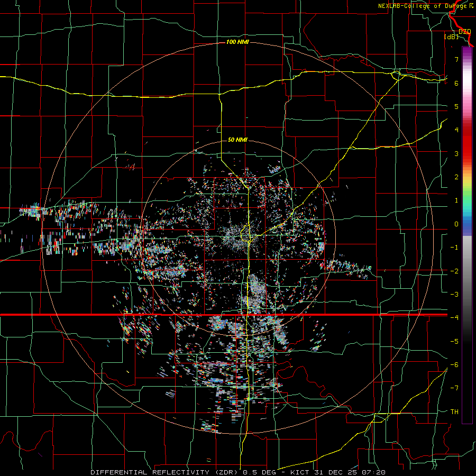
Task: Click the 7 dB value on the color scale
Action: tap(456, 59)
